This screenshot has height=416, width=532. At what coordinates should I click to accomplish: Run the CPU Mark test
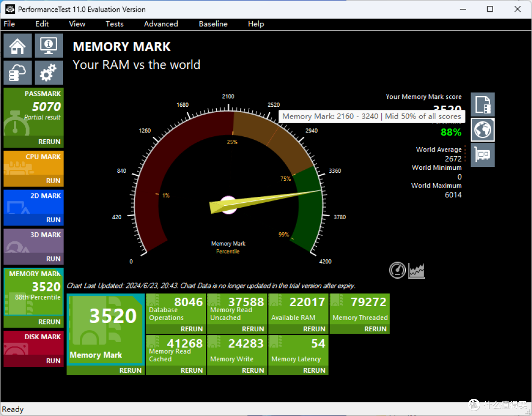53,181
